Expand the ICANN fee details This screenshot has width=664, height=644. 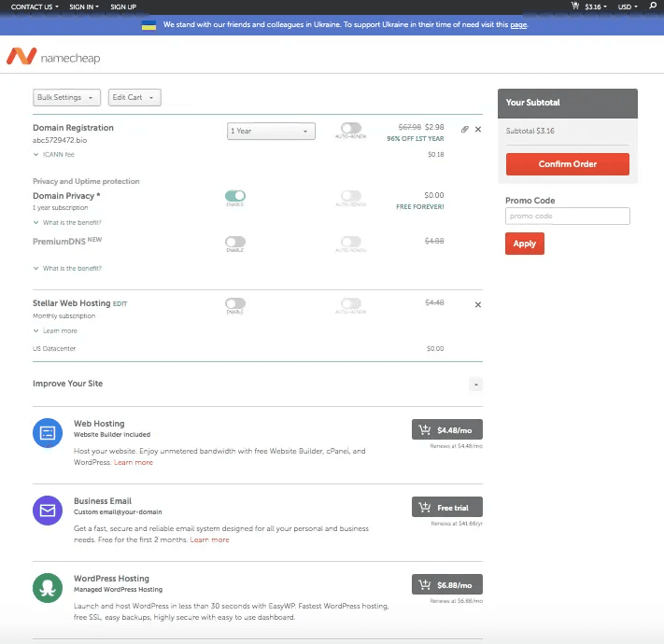[54, 154]
